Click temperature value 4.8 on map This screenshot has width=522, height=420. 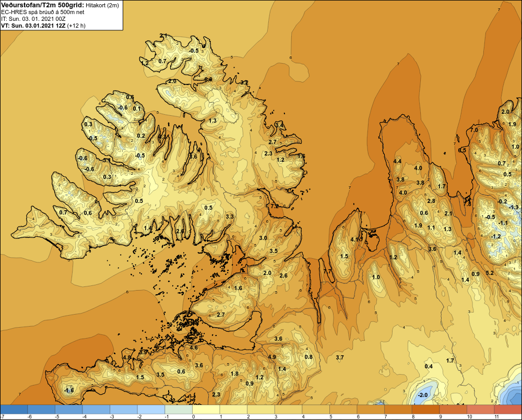[127, 357]
